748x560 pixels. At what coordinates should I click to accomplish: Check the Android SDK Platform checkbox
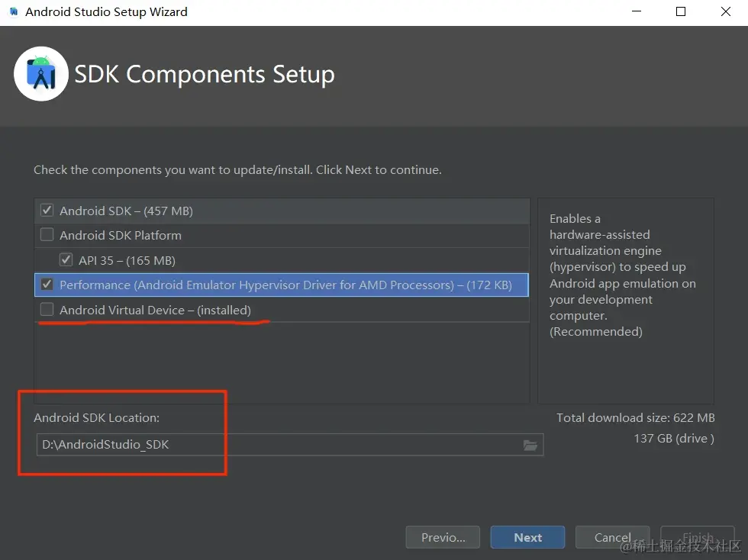coord(47,235)
